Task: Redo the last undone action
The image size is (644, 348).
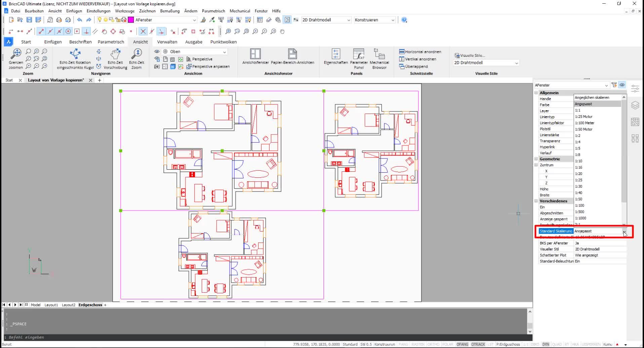Action: 89,20
